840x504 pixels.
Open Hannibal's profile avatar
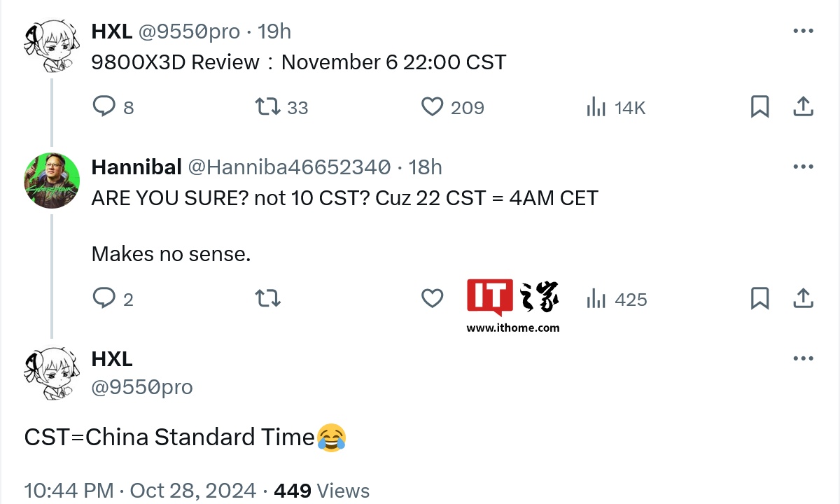pos(52,181)
